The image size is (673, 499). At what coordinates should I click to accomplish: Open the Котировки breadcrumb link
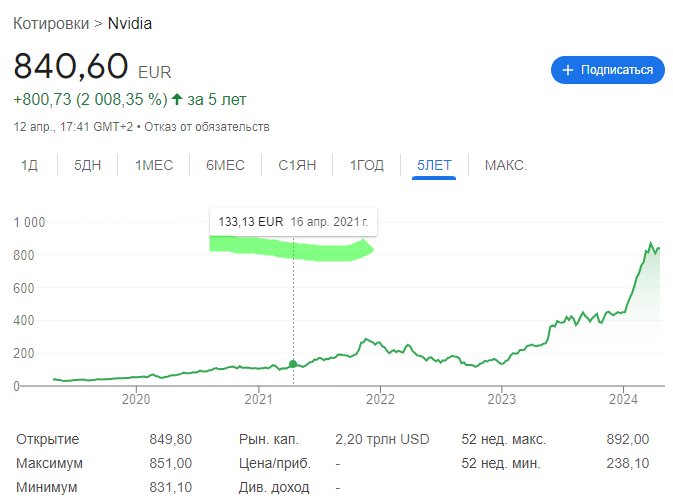[51, 23]
